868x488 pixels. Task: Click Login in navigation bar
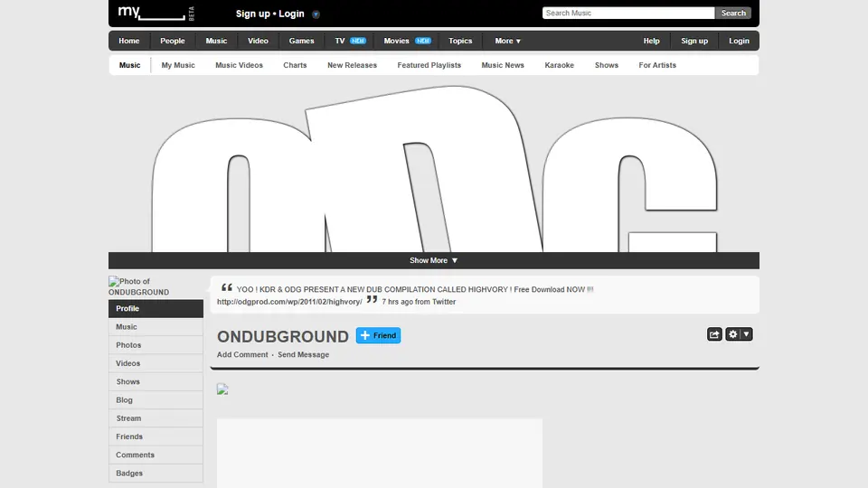pyautogui.click(x=739, y=41)
